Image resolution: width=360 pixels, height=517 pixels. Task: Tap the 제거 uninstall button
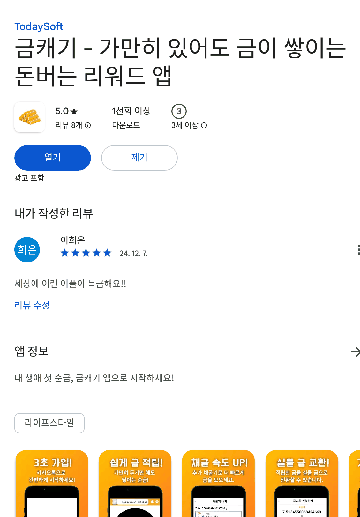pos(139,158)
